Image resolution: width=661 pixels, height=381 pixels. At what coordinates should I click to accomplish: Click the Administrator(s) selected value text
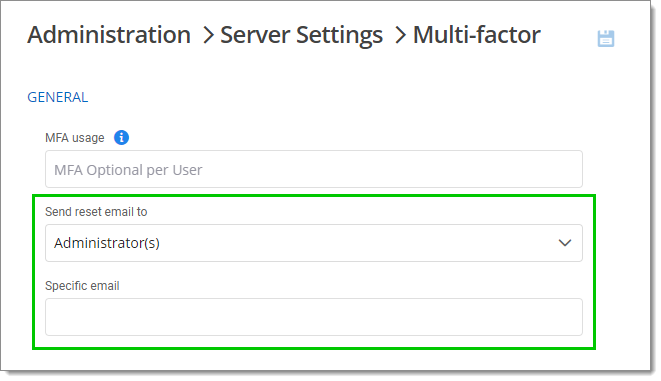click(107, 243)
